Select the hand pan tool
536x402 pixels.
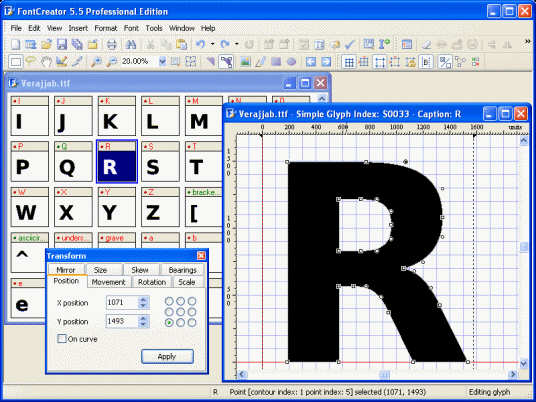pyautogui.click(x=46, y=62)
